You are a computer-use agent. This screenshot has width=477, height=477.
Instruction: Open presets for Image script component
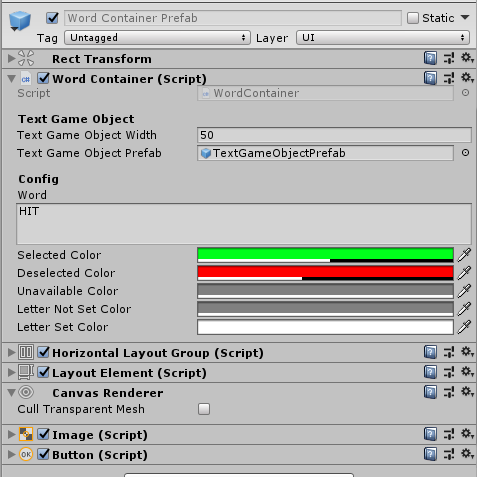point(449,434)
